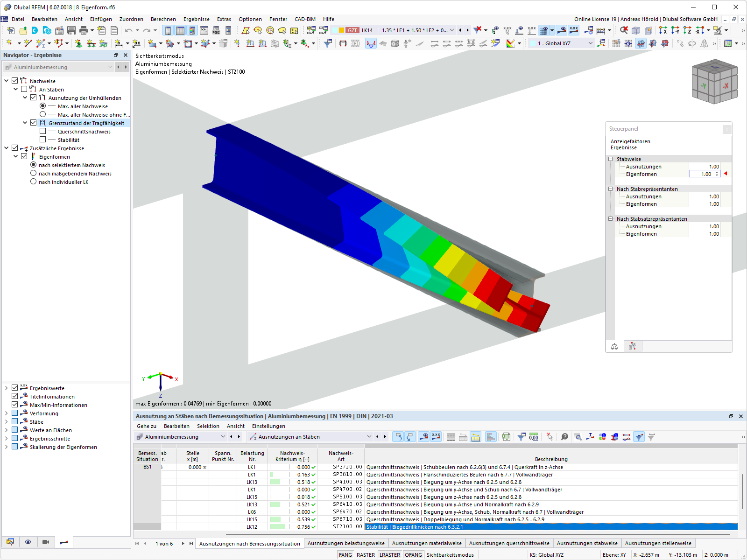Open the script console icon
This screenshot has width=747, height=560.
tap(204, 30)
